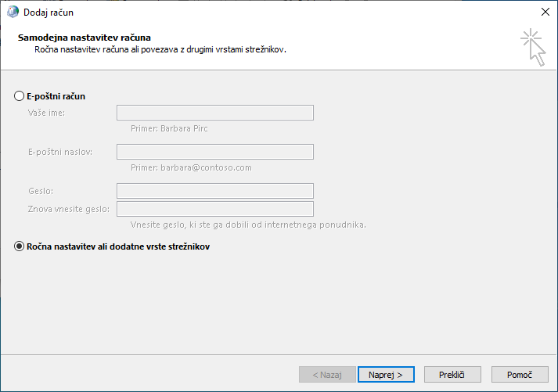Click the Geslo password field

point(215,191)
